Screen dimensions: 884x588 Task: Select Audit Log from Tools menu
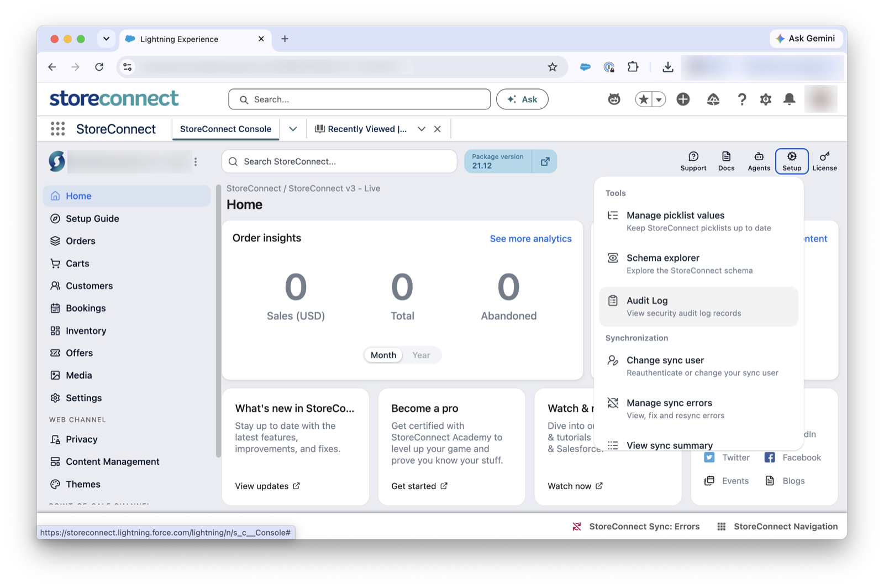698,307
